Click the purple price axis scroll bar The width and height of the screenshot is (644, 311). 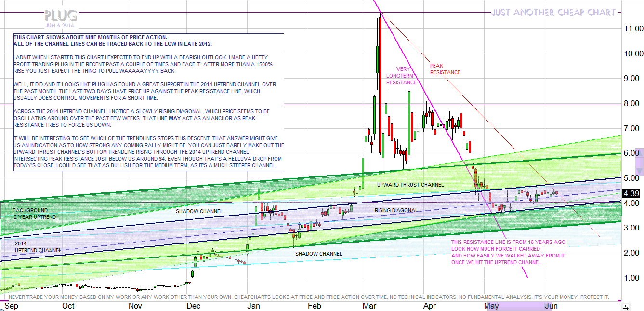639,161
